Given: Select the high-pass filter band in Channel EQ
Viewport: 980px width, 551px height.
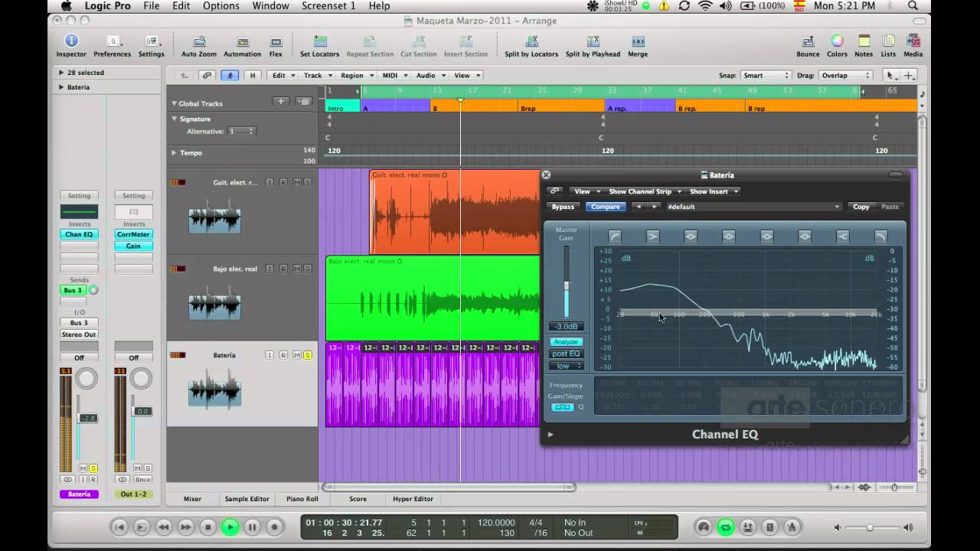Looking at the screenshot, I should tap(615, 236).
